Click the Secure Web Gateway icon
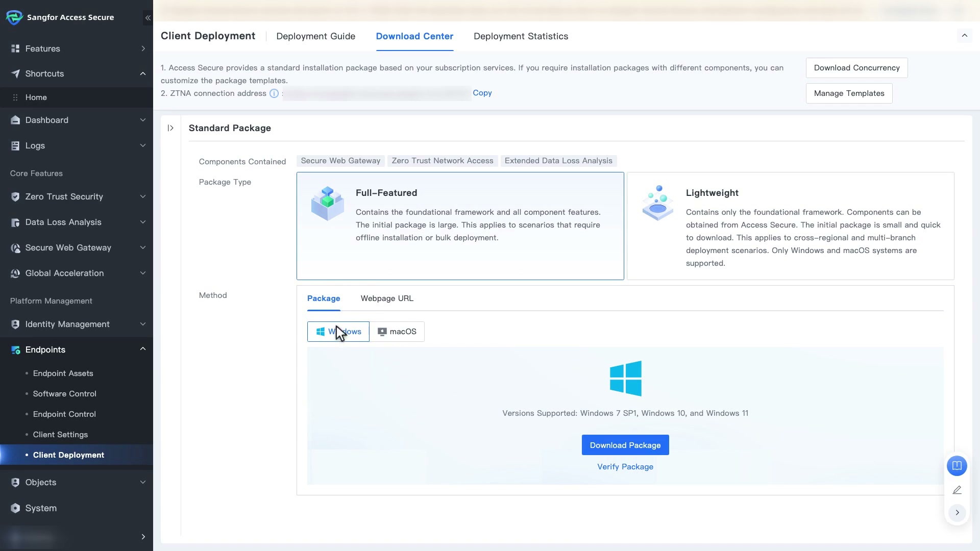Screen dimensions: 980x551 click(15, 247)
